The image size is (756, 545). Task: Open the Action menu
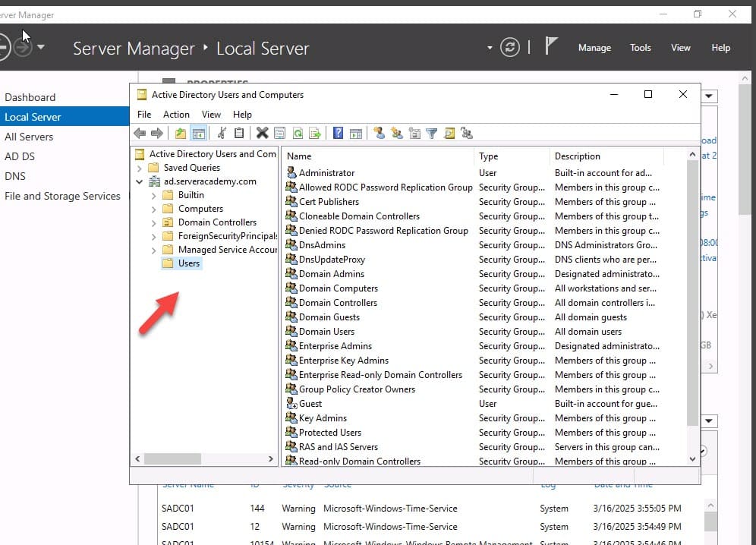coord(176,115)
